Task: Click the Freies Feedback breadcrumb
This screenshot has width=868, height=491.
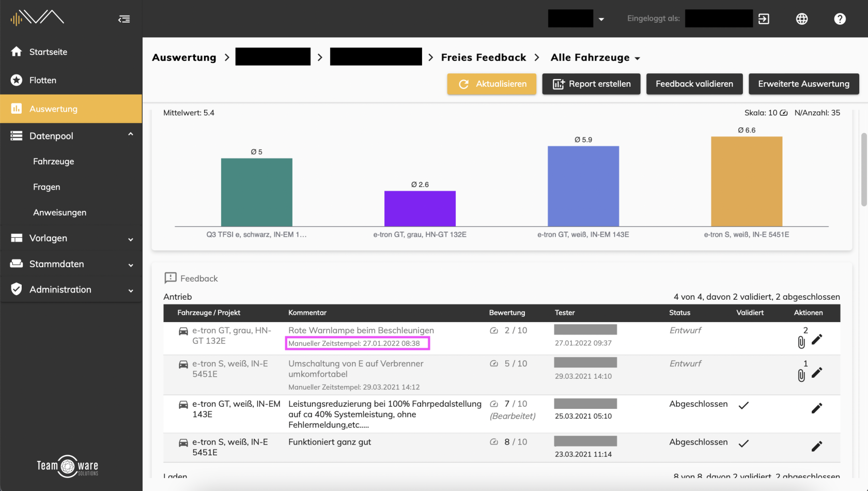Action: point(484,57)
